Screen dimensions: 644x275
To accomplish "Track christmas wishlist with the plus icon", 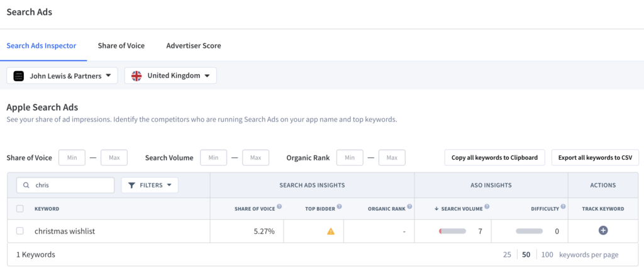I will pos(603,230).
